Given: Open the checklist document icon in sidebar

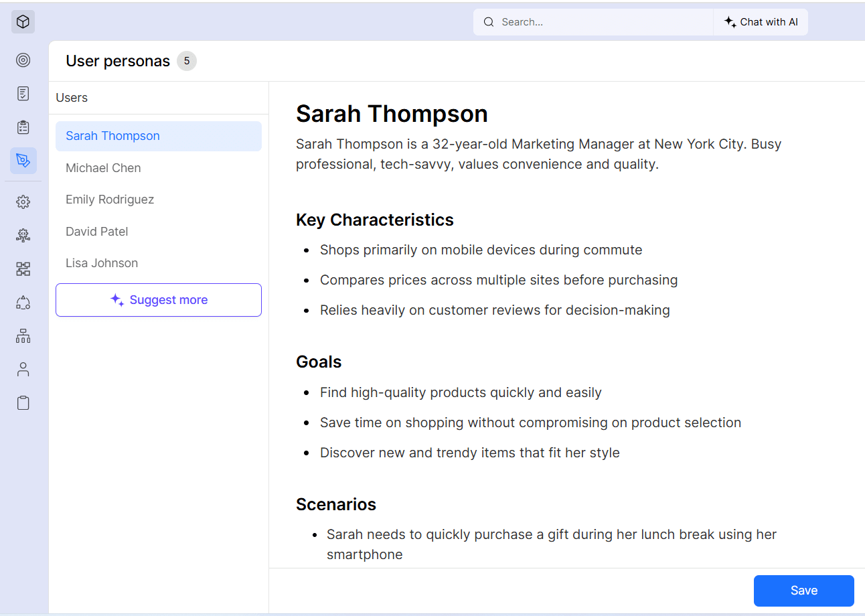Looking at the screenshot, I should [23, 94].
